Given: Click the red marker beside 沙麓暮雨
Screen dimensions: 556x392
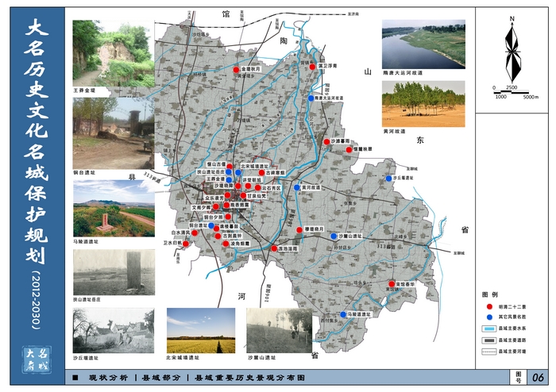Looking at the screenshot, I should (326, 142).
